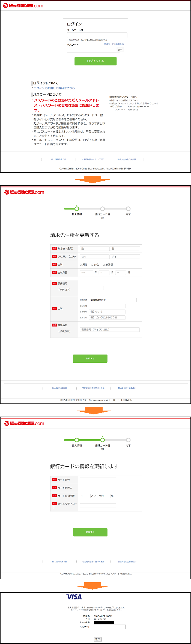The image size is (191, 644).
Task: Click the 完了 step circle on the card page
Action: (x=128, y=440)
